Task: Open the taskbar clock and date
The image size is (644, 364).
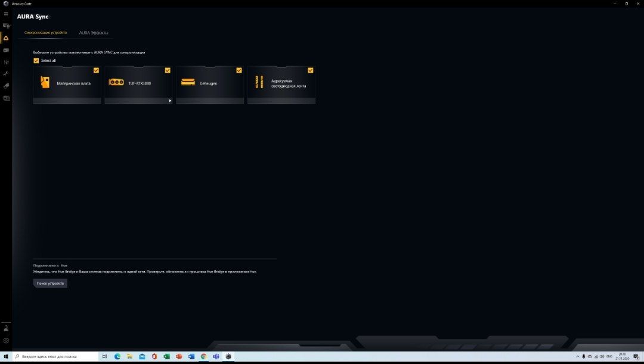Action: point(622,357)
